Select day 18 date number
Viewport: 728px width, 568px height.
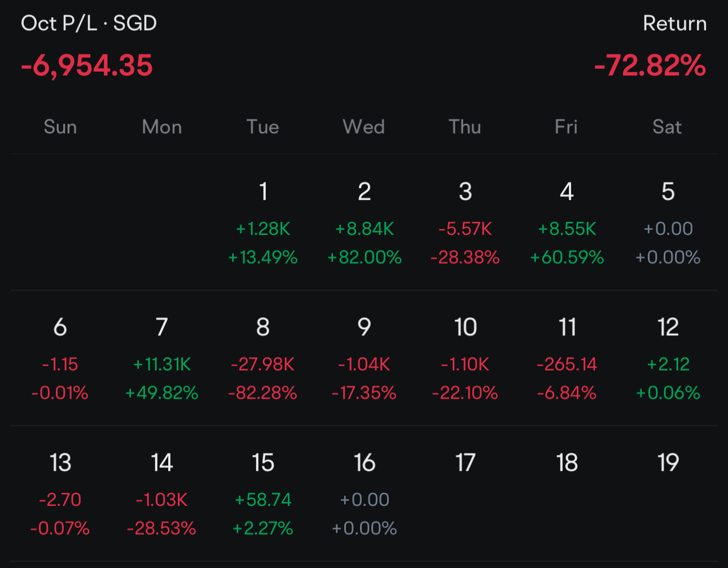pyautogui.click(x=567, y=463)
